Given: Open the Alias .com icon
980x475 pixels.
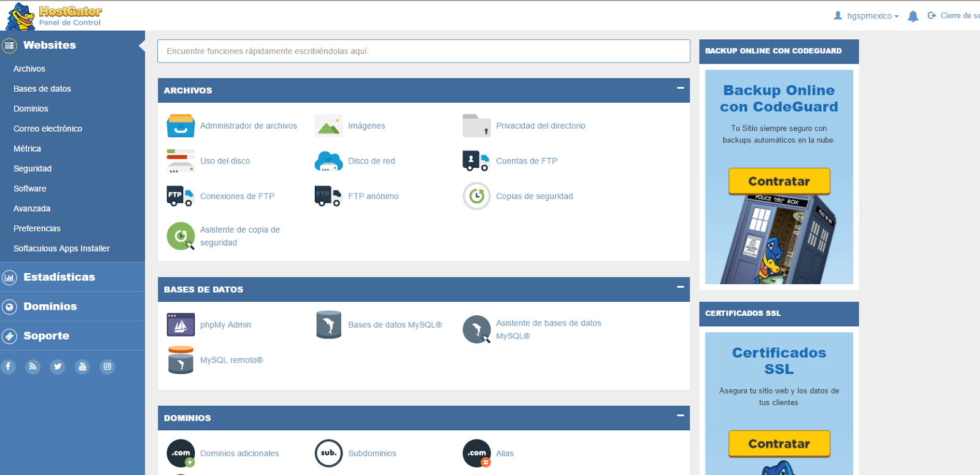Looking at the screenshot, I should pyautogui.click(x=477, y=453).
